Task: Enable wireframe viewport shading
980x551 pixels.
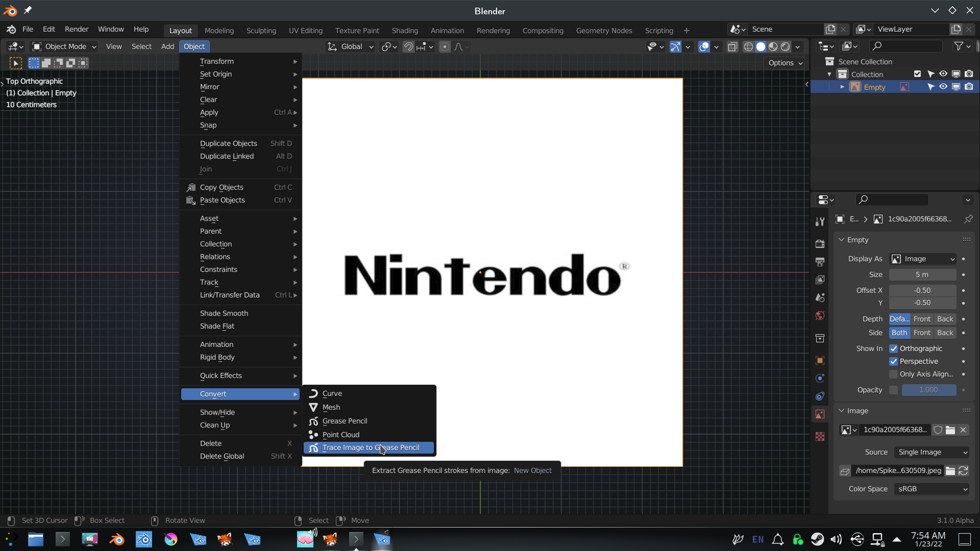Action: coord(748,46)
